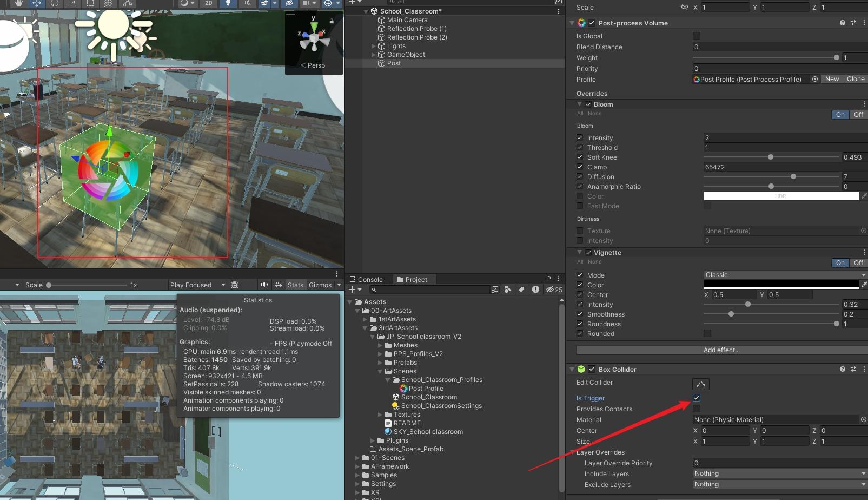Uncheck Is Trigger on Box Collider
Image resolution: width=868 pixels, height=500 pixels.
coord(697,398)
